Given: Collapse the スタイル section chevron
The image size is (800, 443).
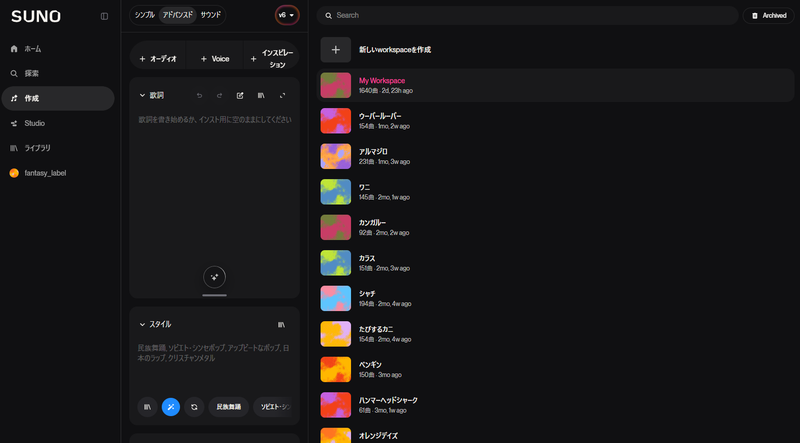Looking at the screenshot, I should [x=142, y=325].
